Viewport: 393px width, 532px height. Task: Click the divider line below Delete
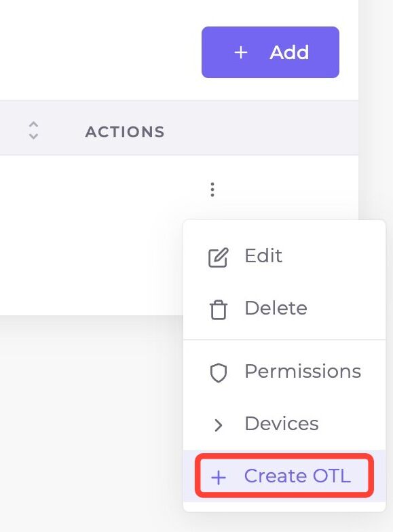point(284,340)
